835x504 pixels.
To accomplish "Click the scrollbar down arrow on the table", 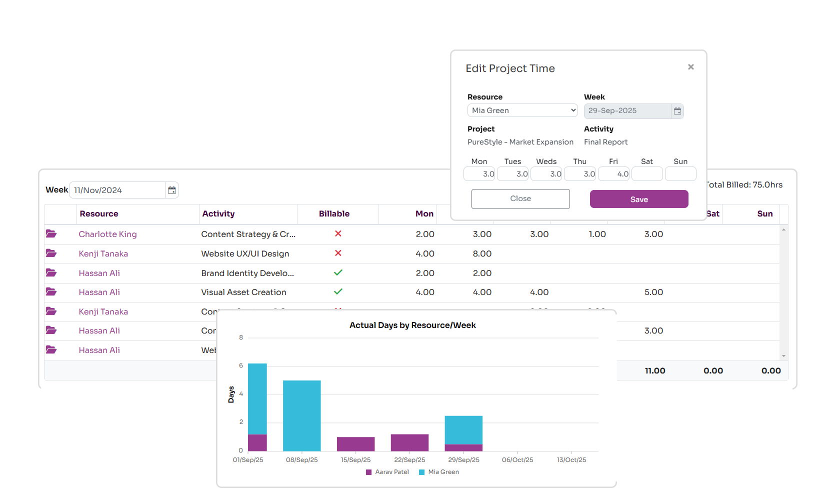I will [783, 355].
